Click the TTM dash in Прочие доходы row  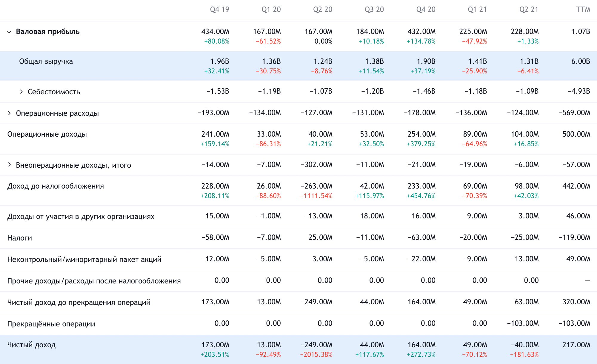tap(587, 280)
